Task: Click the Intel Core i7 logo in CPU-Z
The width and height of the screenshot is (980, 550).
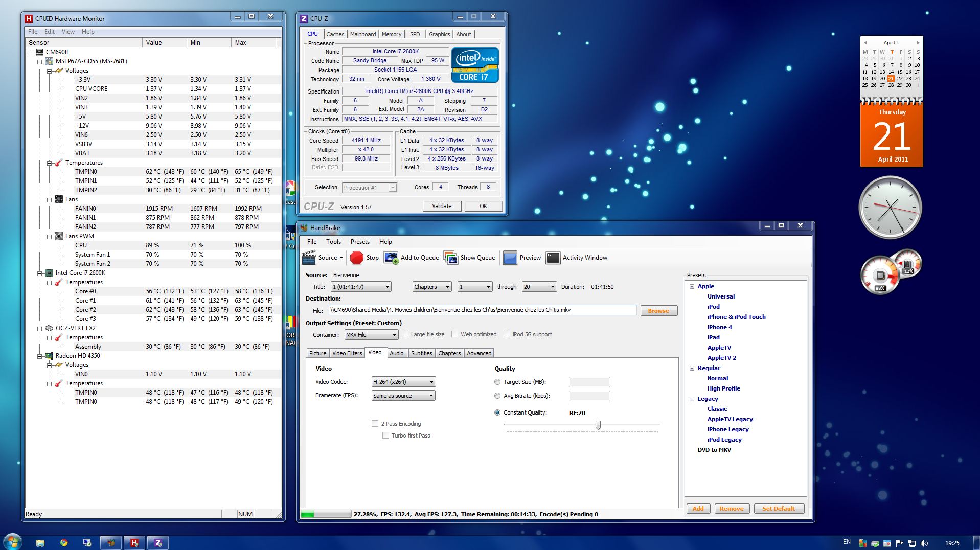Action: [474, 65]
